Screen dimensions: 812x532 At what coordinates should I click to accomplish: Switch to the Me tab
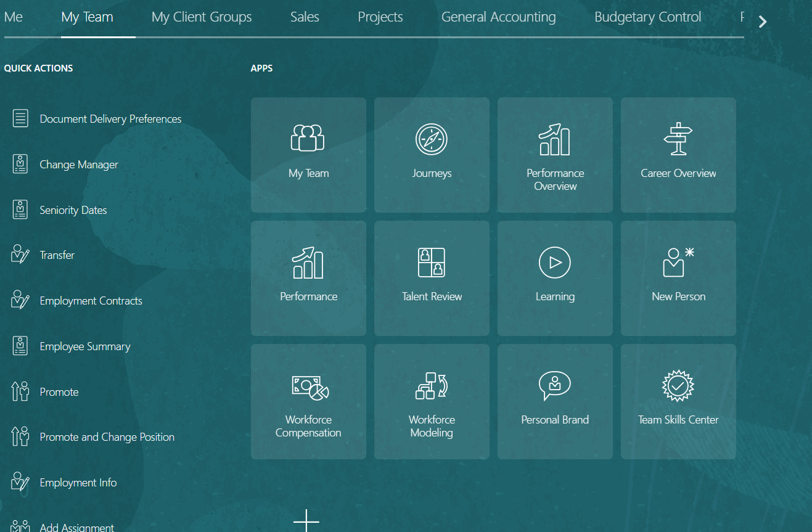(x=14, y=17)
